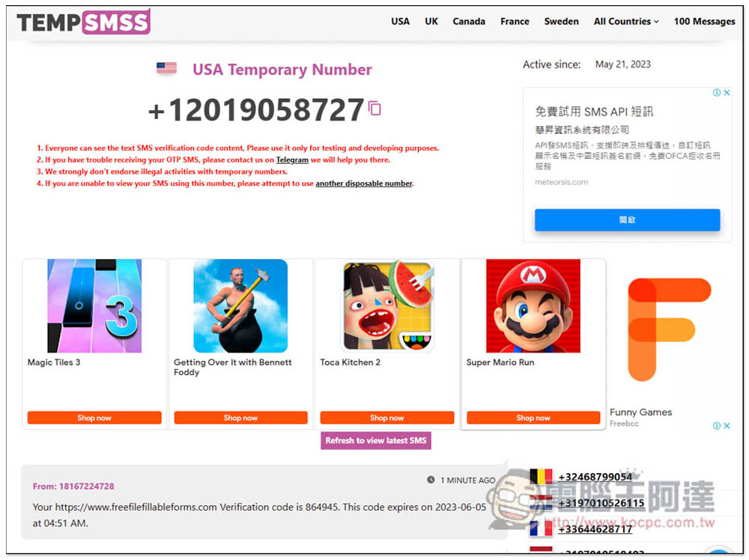Viewport: 749px width, 560px height.
Task: Open the Funny Games orange F logo
Action: (x=669, y=329)
